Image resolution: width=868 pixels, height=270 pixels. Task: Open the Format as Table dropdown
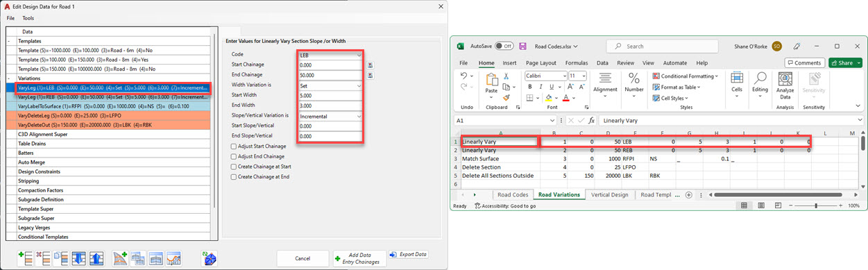coord(677,87)
